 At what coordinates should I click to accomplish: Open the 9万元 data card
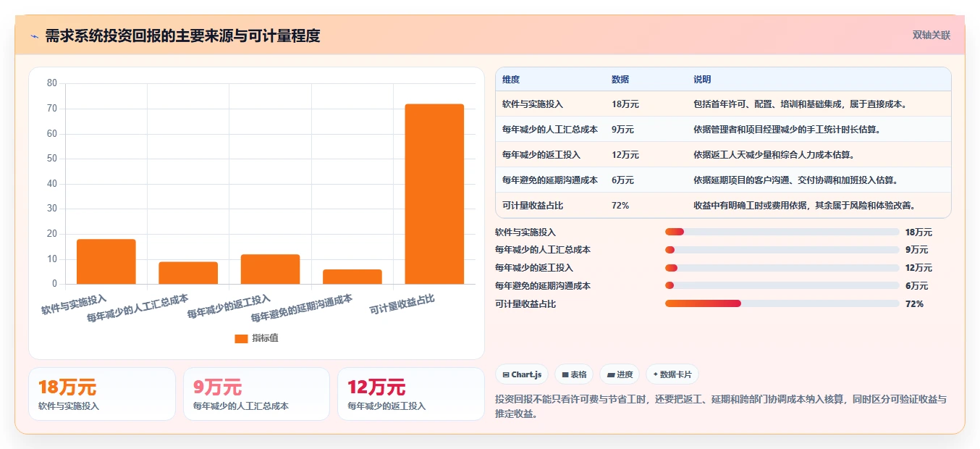256,394
